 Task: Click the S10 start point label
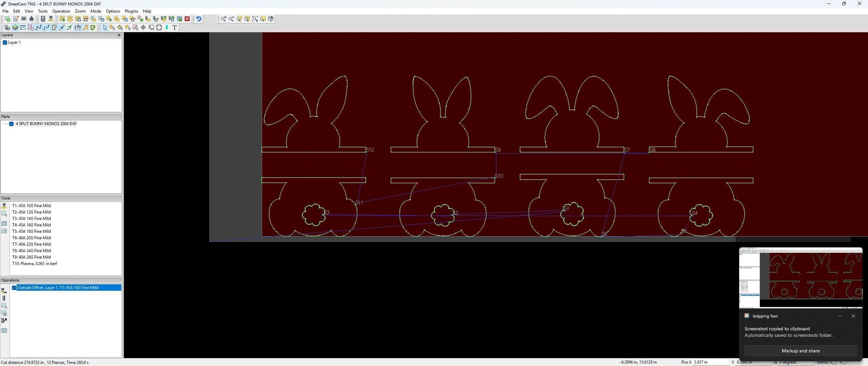(499, 176)
